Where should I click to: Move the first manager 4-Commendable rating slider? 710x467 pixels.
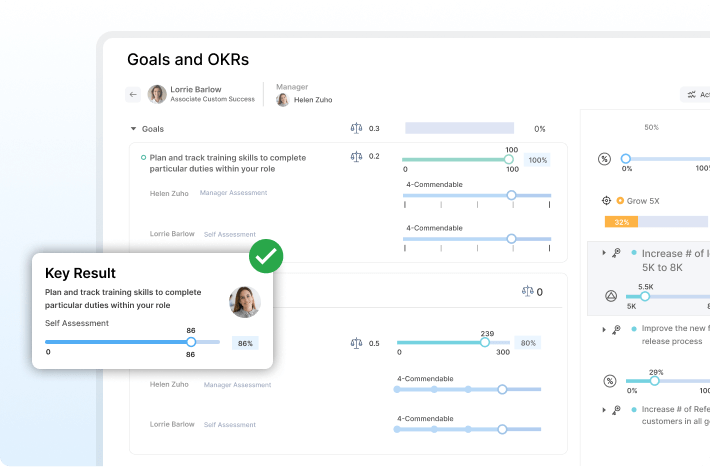pyautogui.click(x=511, y=195)
